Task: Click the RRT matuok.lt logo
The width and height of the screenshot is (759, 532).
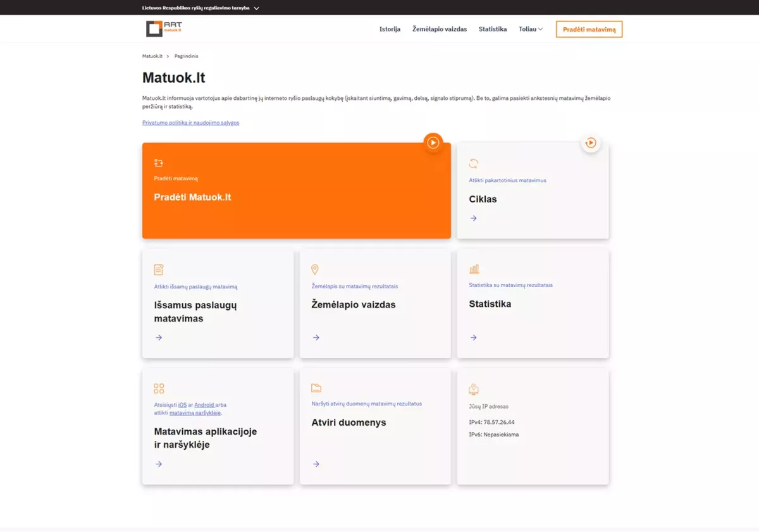Action: tap(164, 28)
